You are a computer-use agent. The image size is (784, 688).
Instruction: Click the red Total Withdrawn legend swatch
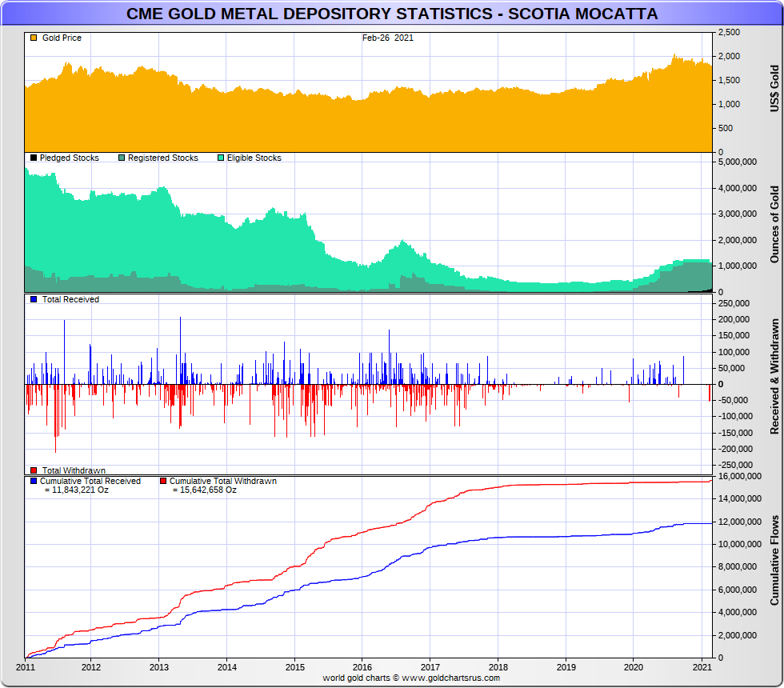[x=34, y=470]
